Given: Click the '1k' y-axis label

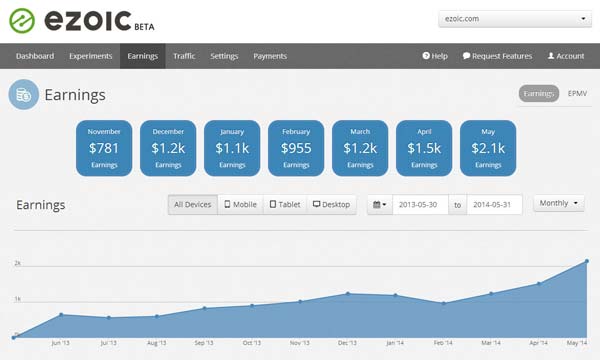Looking at the screenshot, I should click(x=18, y=299).
